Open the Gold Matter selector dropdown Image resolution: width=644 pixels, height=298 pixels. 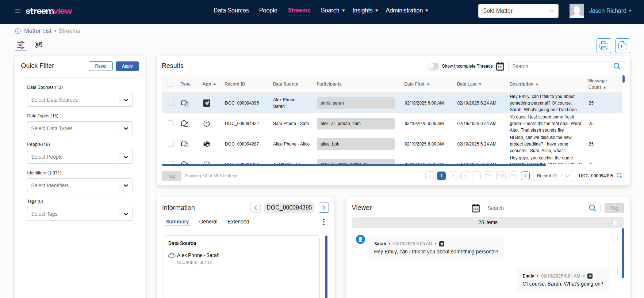pos(518,11)
